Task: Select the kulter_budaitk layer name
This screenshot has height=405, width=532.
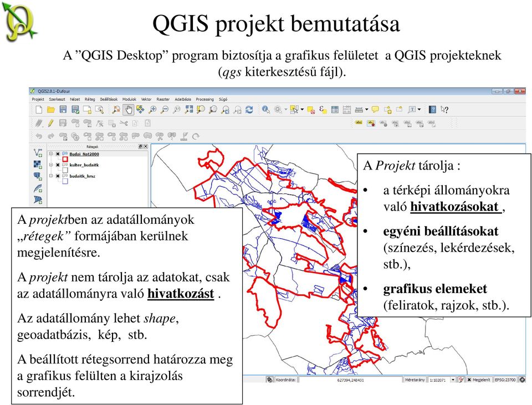Action: (84, 165)
